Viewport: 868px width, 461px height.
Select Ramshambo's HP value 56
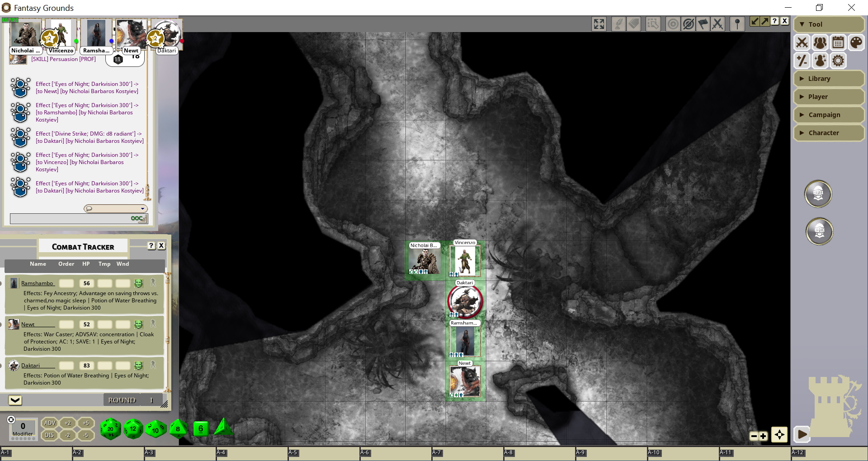pyautogui.click(x=87, y=283)
